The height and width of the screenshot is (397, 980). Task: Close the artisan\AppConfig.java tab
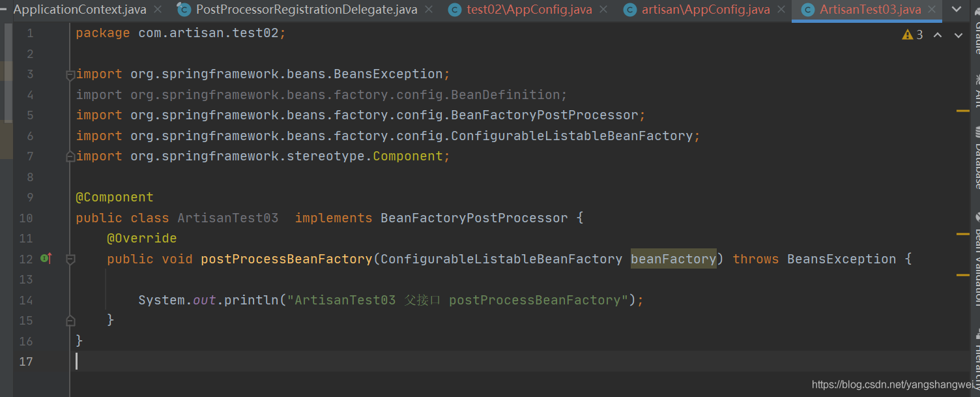tap(781, 10)
